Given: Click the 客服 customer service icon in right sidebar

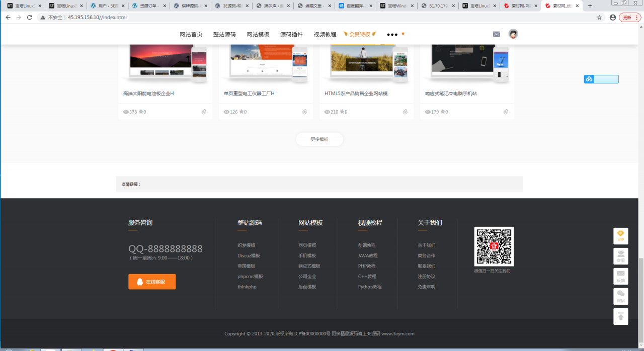Looking at the screenshot, I should coord(620,256).
